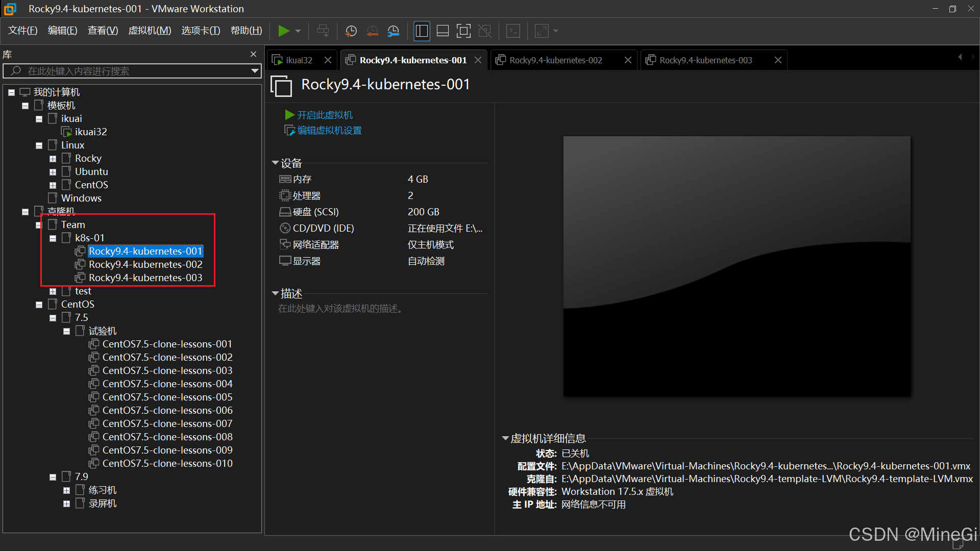This screenshot has height=551, width=980.
Task: Select CentOS7.5-clone-lessons-005 in library
Action: 167,397
